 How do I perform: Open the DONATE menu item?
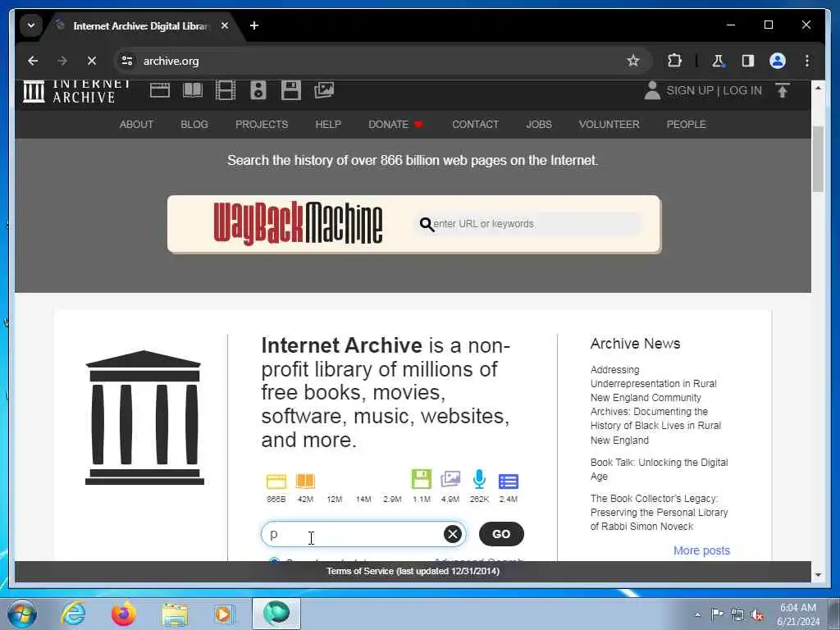pyautogui.click(x=395, y=125)
